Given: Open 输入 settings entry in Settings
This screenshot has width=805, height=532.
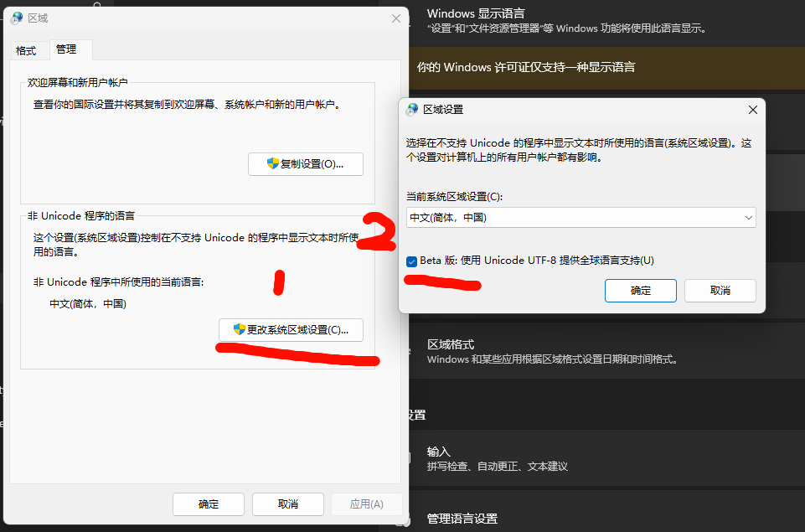Looking at the screenshot, I should click(x=606, y=458).
